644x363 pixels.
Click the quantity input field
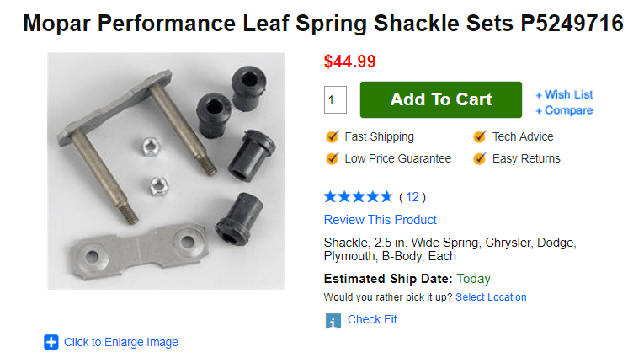pyautogui.click(x=335, y=99)
